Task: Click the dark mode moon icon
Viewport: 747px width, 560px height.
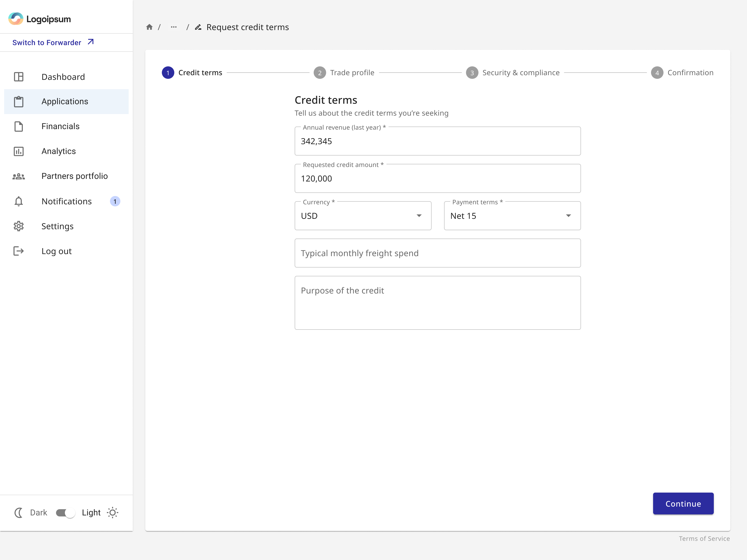Action: (19, 513)
